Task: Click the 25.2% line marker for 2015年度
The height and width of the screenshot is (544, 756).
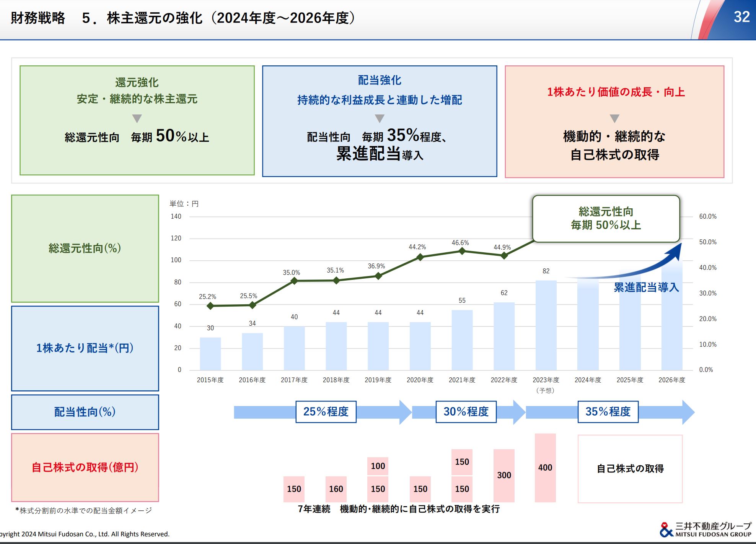Action: coord(210,306)
